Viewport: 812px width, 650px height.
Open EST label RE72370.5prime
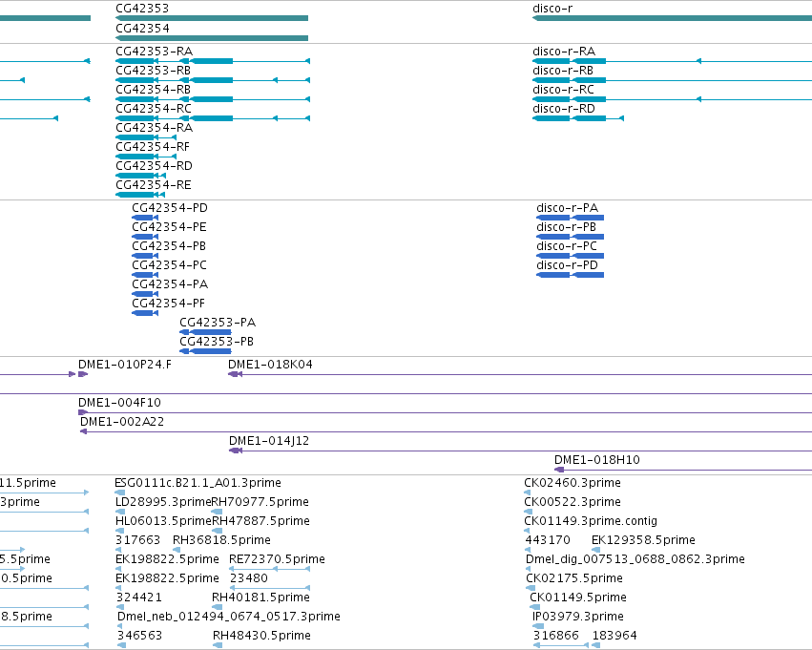(277, 559)
